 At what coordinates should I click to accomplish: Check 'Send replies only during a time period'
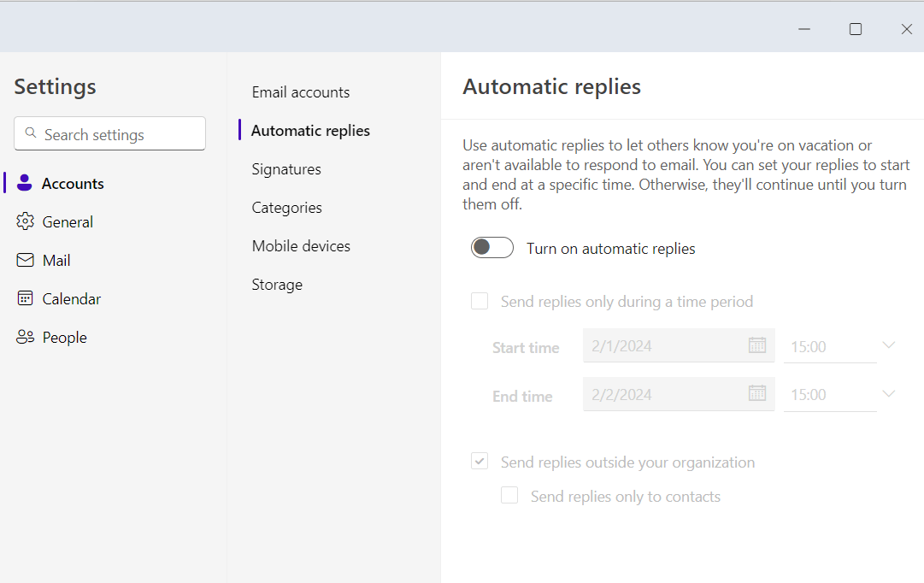coord(480,301)
